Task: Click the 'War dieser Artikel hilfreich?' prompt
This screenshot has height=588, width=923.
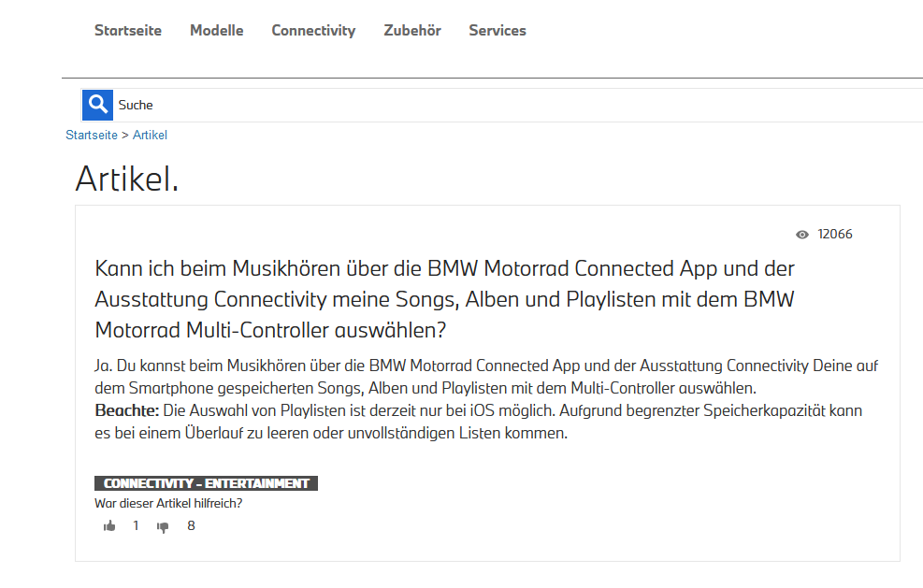Action: point(168,504)
